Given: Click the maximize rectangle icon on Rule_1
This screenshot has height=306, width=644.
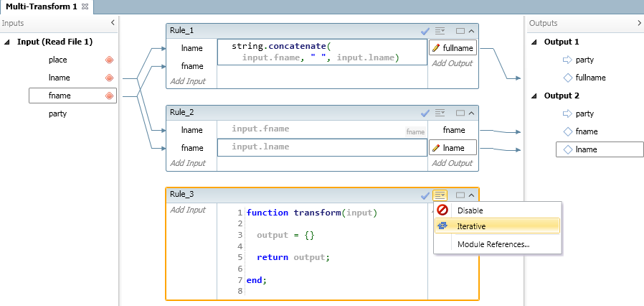Looking at the screenshot, I should [x=460, y=31].
